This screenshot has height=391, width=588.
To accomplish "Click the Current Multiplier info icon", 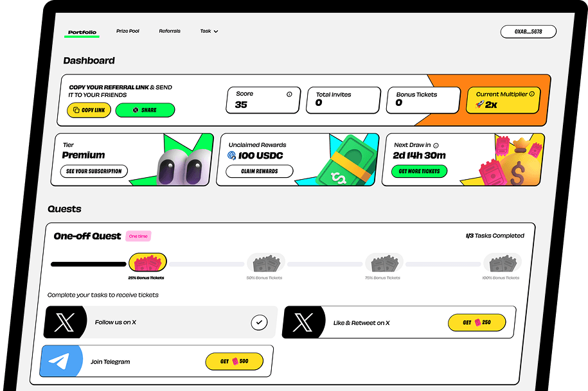I will click(x=531, y=94).
